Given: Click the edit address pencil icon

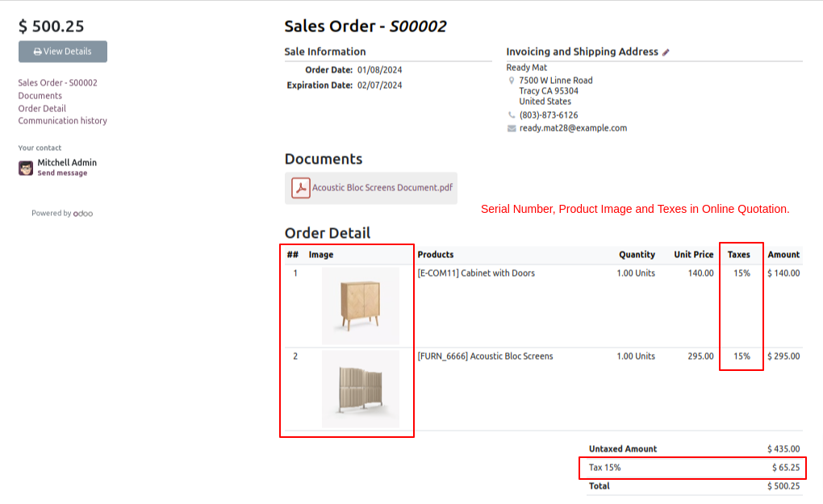Looking at the screenshot, I should (666, 52).
